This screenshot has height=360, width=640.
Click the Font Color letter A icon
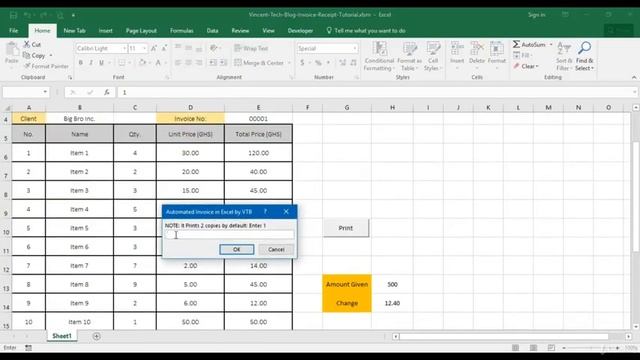tap(158, 62)
